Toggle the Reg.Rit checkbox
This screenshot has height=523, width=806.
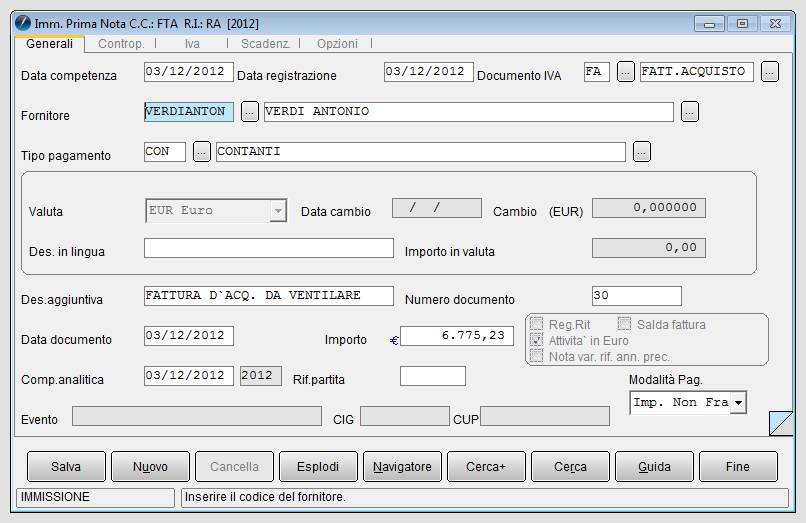536,324
